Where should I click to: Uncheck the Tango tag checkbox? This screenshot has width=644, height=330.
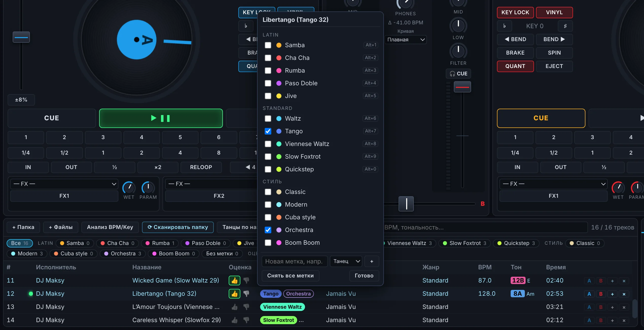tap(268, 131)
